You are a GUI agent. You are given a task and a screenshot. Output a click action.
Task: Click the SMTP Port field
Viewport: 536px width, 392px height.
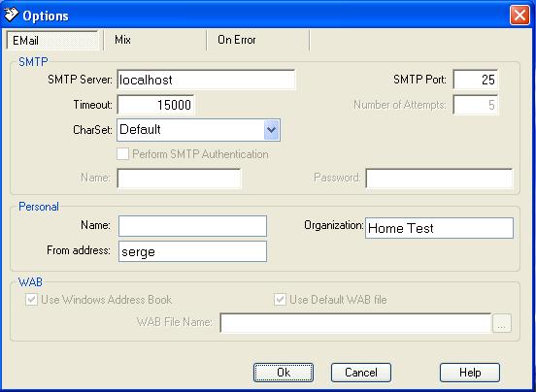pyautogui.click(x=476, y=80)
